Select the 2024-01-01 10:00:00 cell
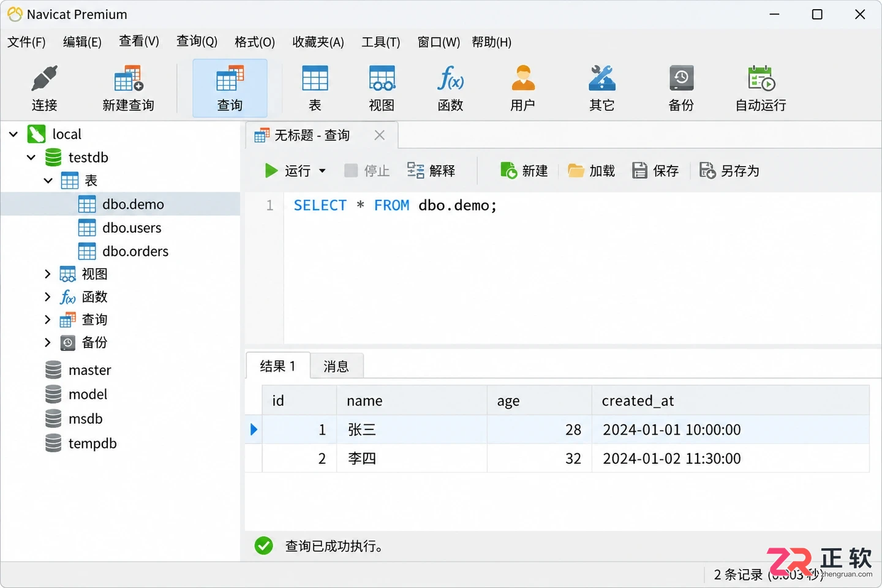Viewport: 882px width, 588px height. 731,429
